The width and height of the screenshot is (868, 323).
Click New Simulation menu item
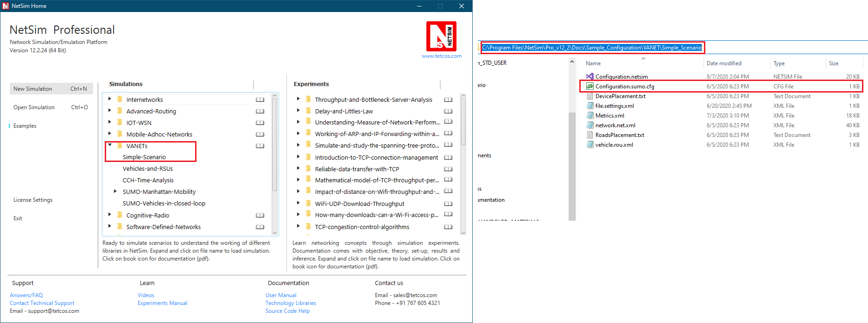click(51, 89)
